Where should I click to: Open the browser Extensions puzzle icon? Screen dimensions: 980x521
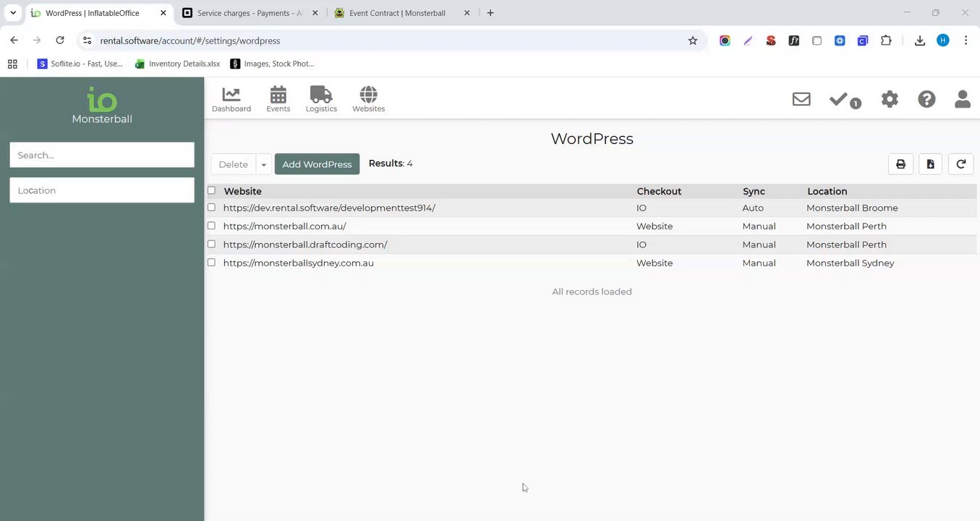pos(886,41)
